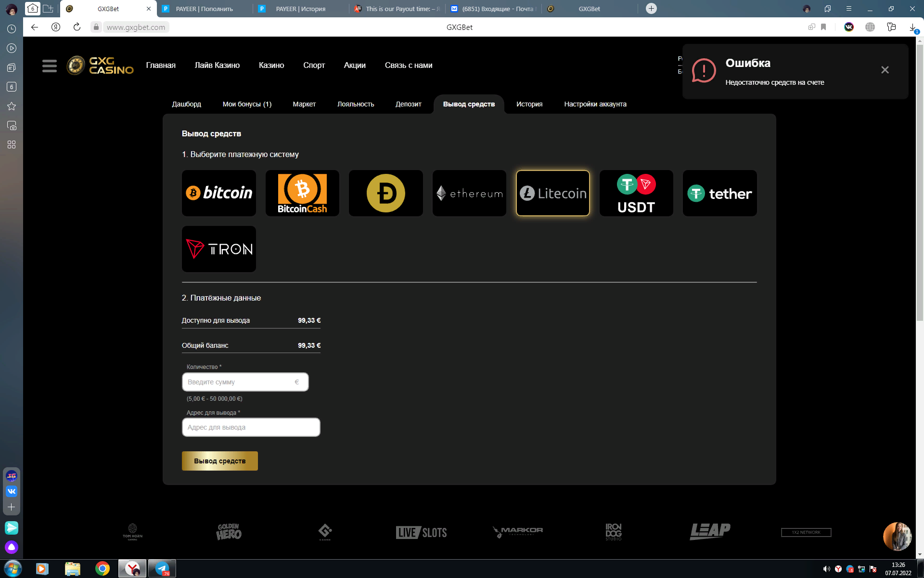Click the gold Вывод средств submit button
Image resolution: width=924 pixels, height=578 pixels.
pos(220,461)
